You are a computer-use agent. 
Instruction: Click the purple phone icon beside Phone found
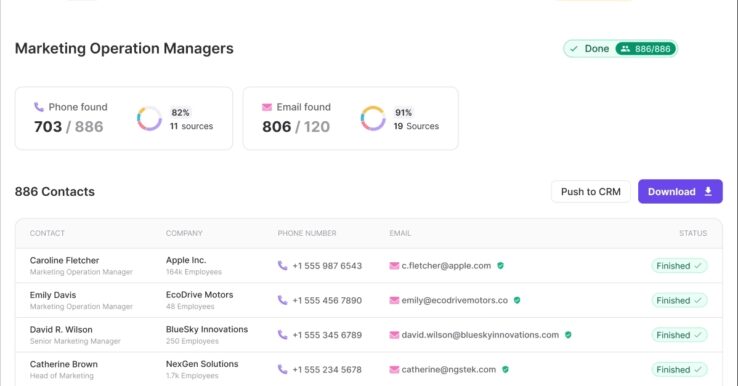pyautogui.click(x=39, y=107)
